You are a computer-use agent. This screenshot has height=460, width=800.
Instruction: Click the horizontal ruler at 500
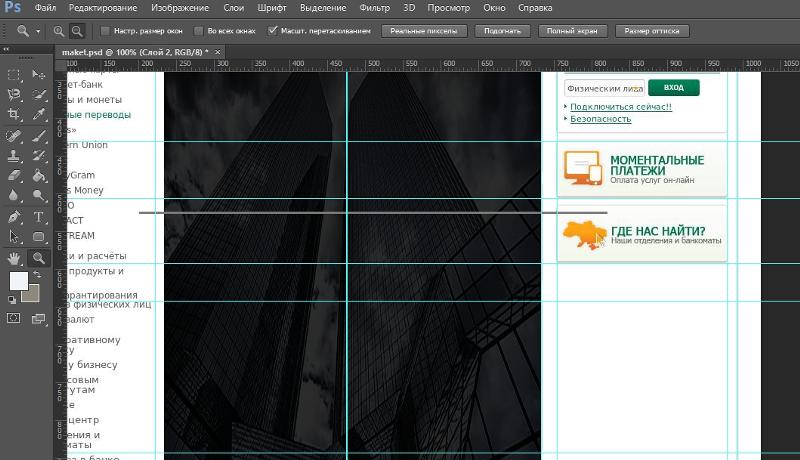tap(373, 65)
